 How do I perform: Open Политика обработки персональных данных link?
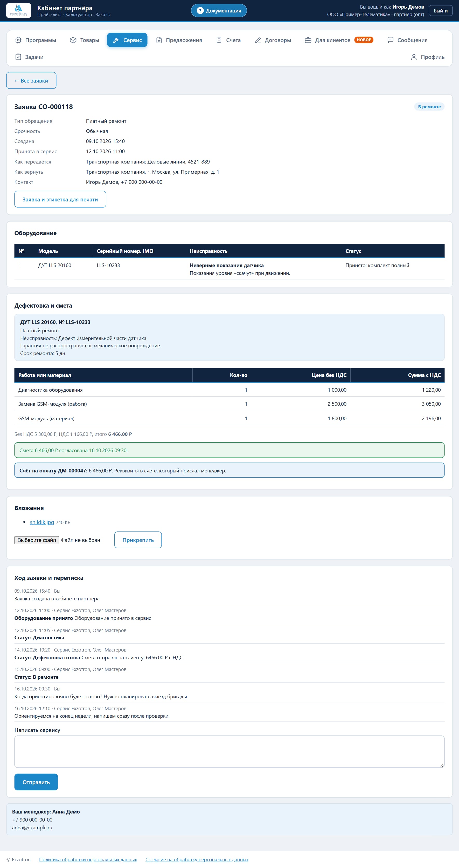[88, 860]
